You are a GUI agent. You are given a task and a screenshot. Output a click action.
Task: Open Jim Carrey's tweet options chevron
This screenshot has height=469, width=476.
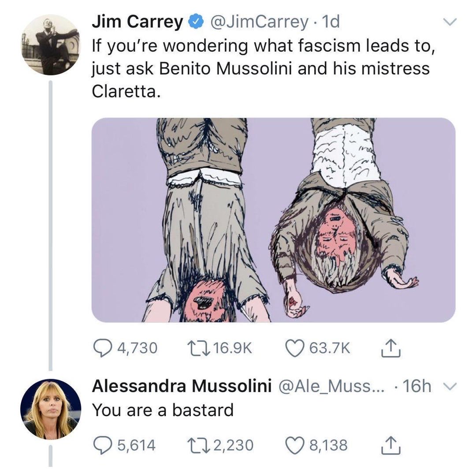(x=450, y=22)
